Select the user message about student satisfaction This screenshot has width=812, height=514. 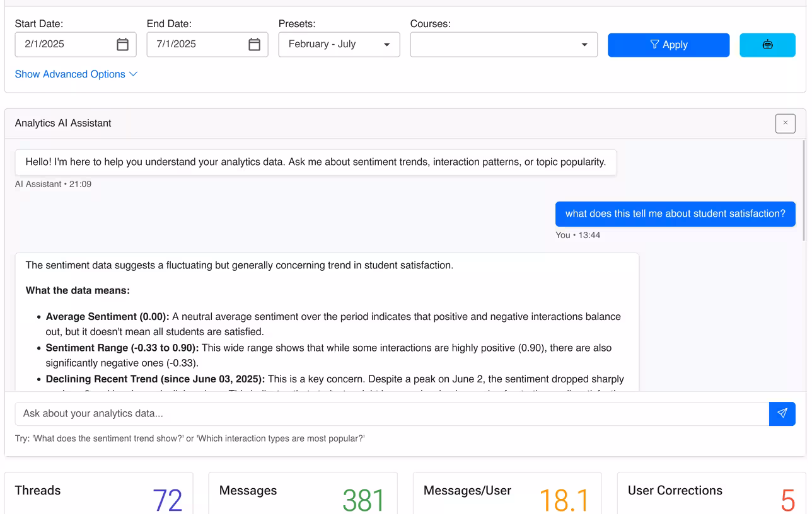pyautogui.click(x=675, y=214)
